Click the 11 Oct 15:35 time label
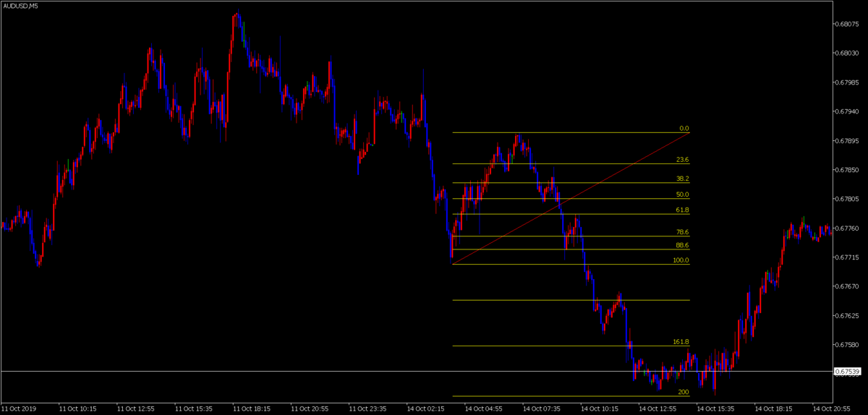 (194, 408)
